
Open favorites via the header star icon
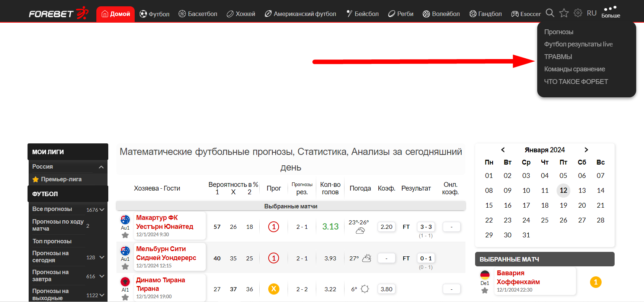[564, 13]
